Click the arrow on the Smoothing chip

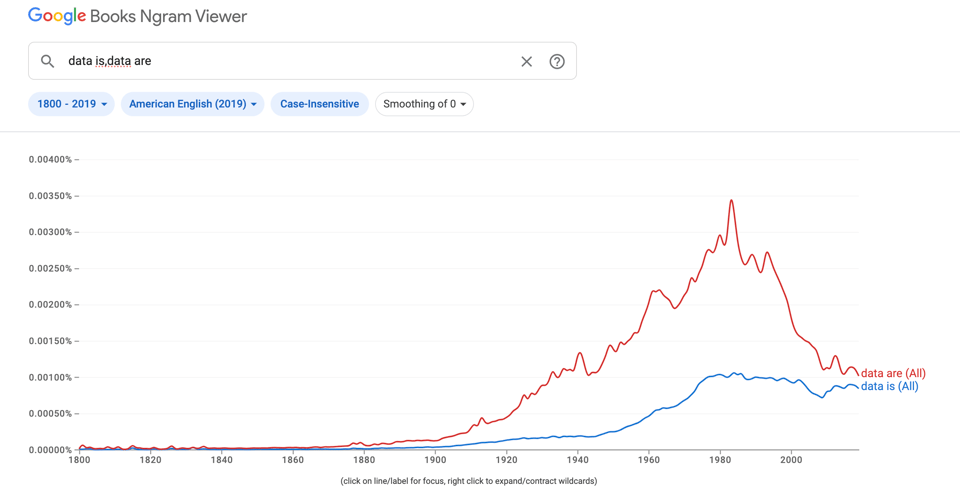(x=463, y=104)
